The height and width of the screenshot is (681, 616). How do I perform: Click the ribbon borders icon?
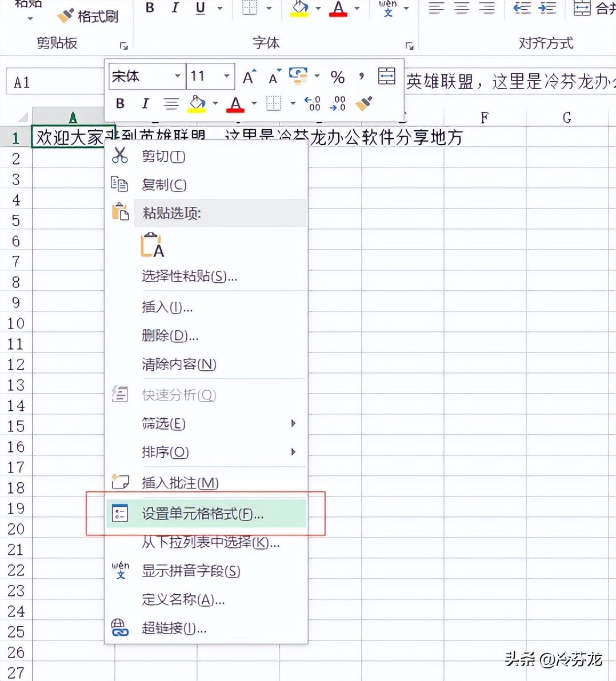249,8
